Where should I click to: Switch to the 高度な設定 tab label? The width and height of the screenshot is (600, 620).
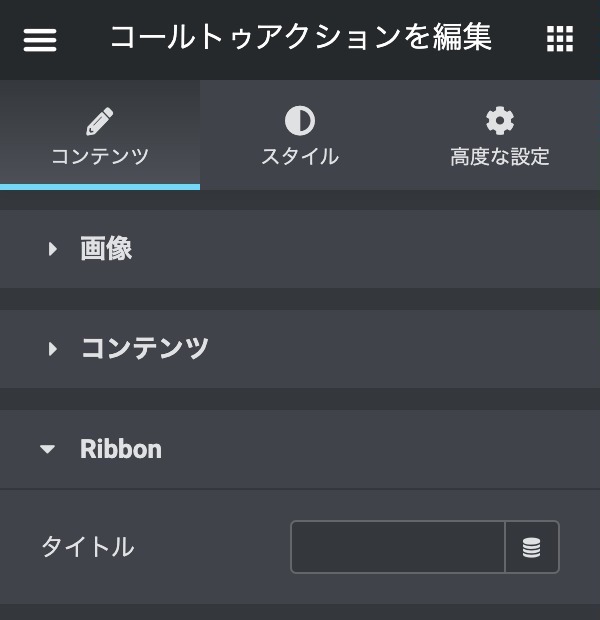(499, 157)
